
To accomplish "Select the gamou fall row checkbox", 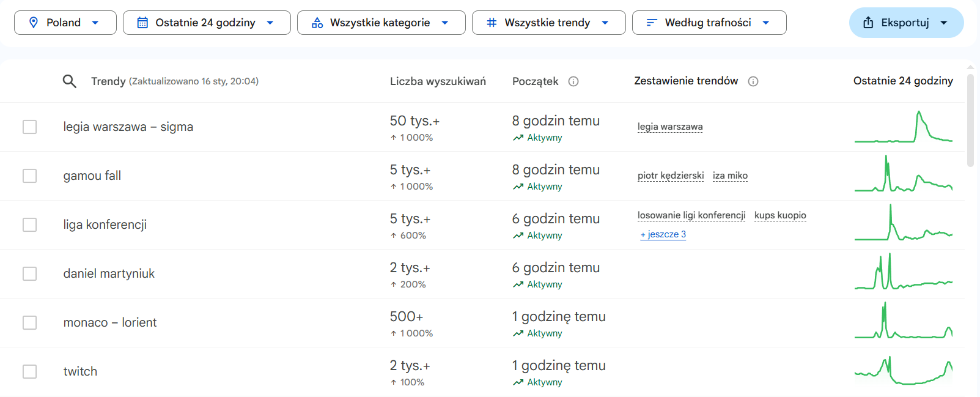I will pyautogui.click(x=29, y=176).
